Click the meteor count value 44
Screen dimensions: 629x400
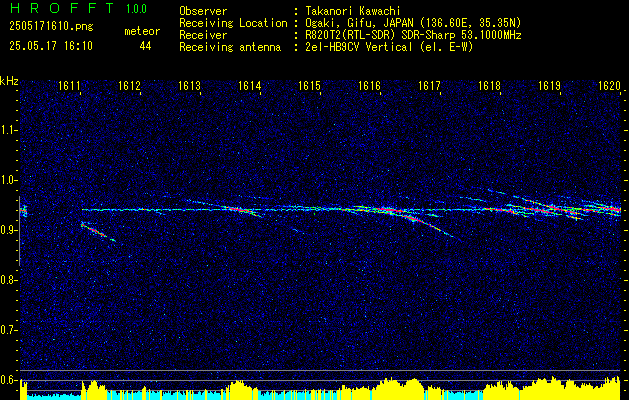145,46
